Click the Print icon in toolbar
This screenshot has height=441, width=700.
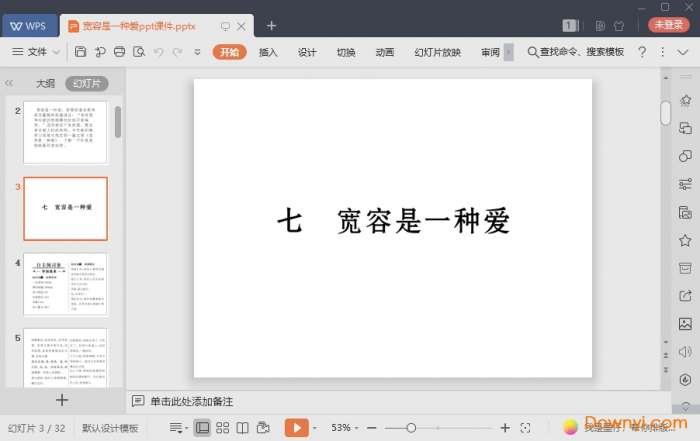tap(119, 52)
